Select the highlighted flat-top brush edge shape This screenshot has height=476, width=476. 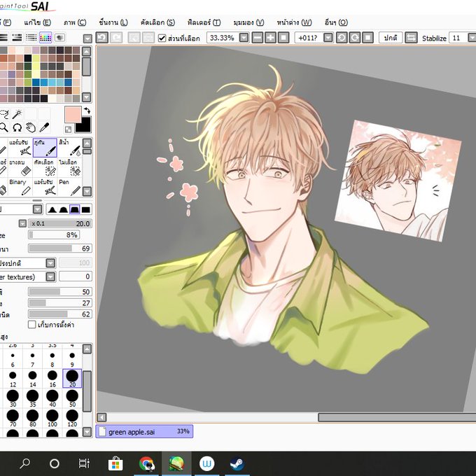pyautogui.click(x=75, y=209)
